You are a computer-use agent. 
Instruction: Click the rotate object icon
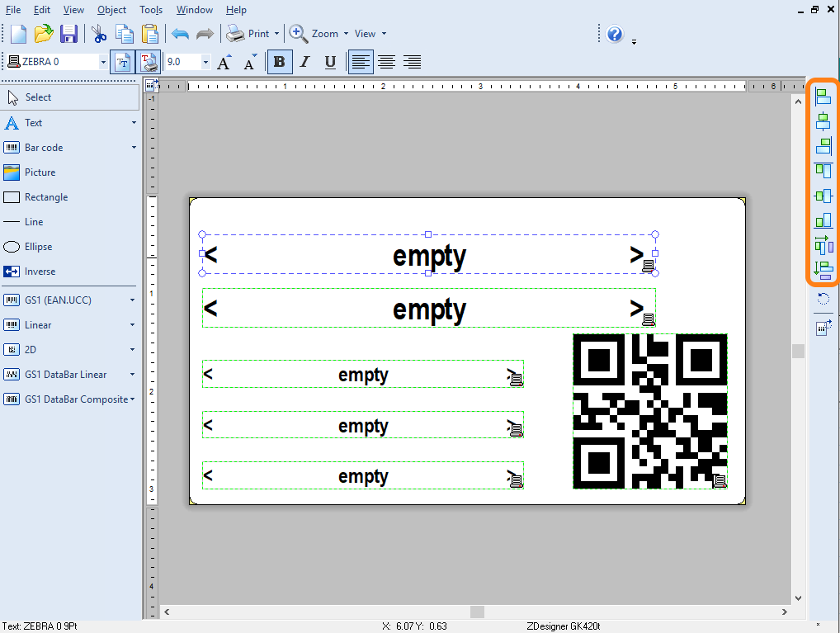[823, 299]
